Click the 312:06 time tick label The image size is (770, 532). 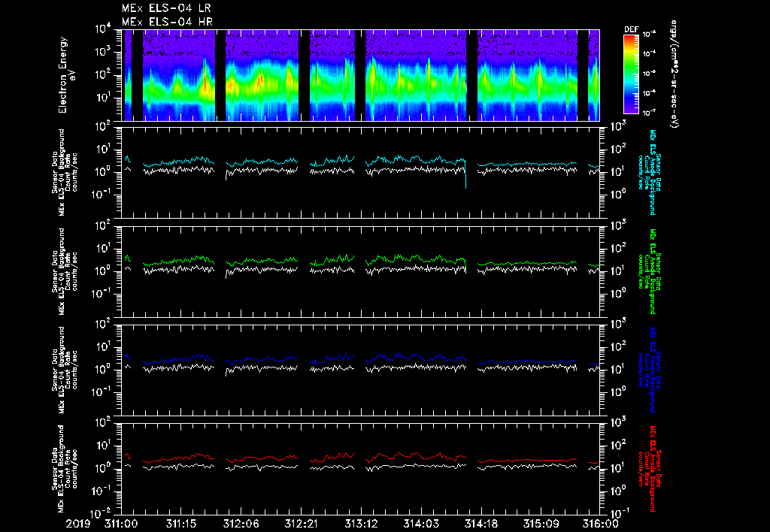click(241, 523)
